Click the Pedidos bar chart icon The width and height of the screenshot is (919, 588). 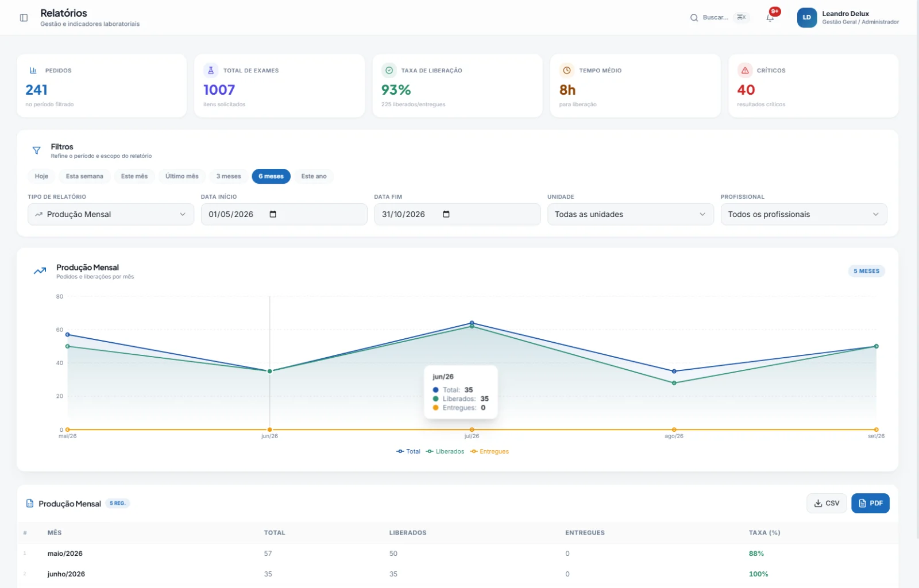coord(33,70)
